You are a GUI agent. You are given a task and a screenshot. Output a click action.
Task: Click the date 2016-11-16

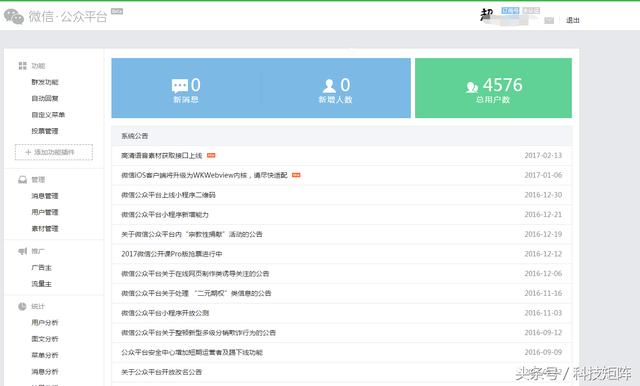543,293
